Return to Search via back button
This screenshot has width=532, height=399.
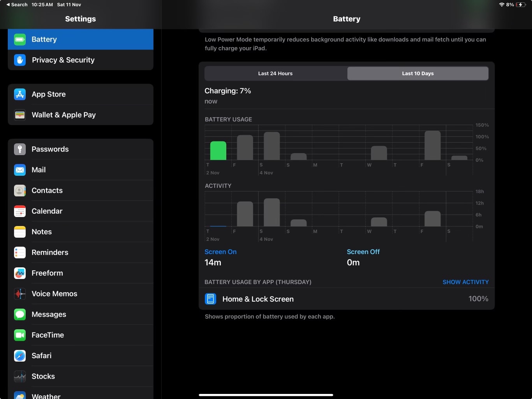pos(17,5)
